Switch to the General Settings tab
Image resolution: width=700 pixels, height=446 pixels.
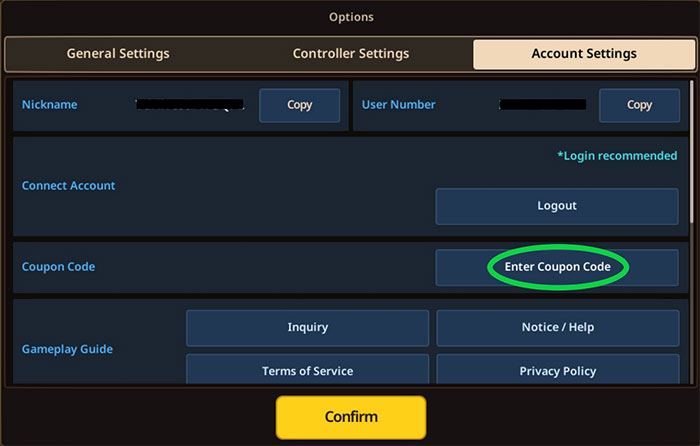118,54
